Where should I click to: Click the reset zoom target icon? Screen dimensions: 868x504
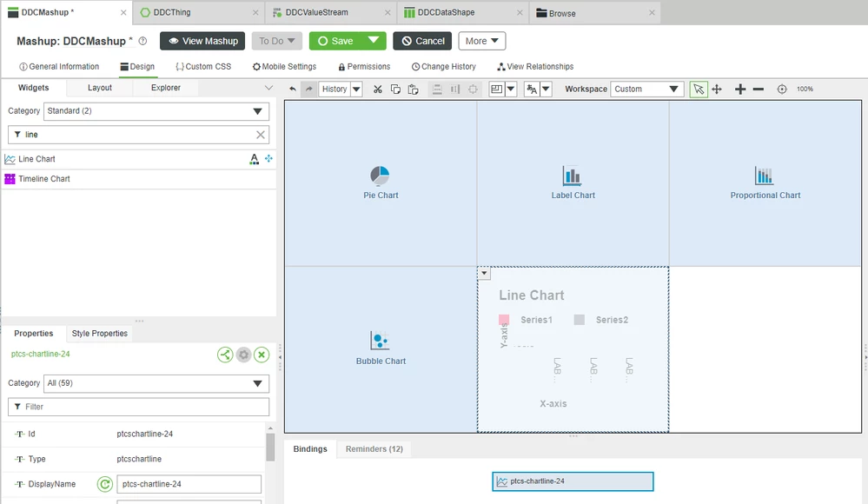coord(782,89)
